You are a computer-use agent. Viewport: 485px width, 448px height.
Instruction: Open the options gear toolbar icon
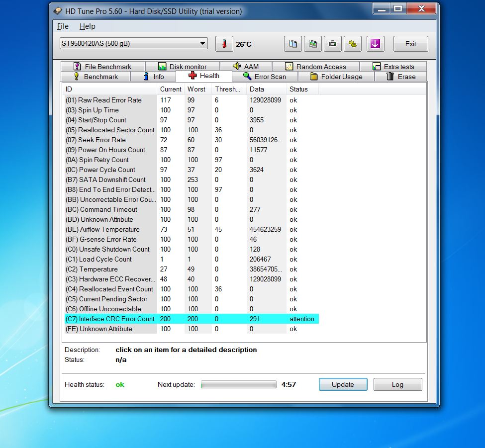point(353,44)
